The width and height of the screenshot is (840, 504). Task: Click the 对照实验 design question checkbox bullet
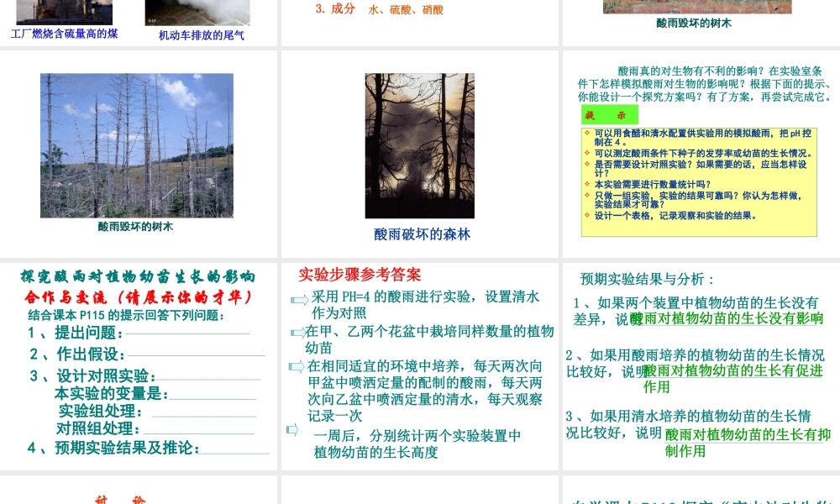click(586, 163)
